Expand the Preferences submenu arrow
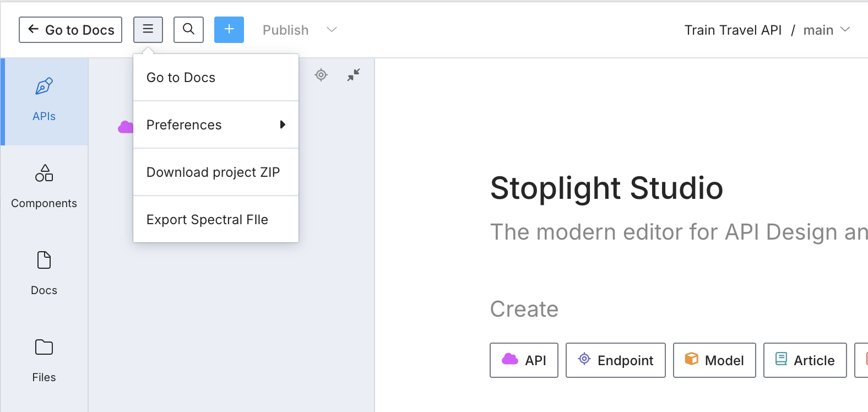Viewport: 868px width, 412px height. [x=283, y=124]
